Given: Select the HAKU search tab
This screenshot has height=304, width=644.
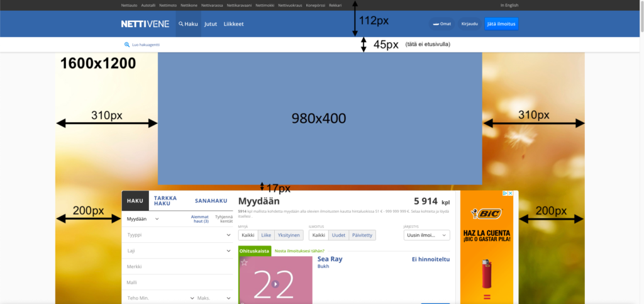Looking at the screenshot, I should (135, 201).
